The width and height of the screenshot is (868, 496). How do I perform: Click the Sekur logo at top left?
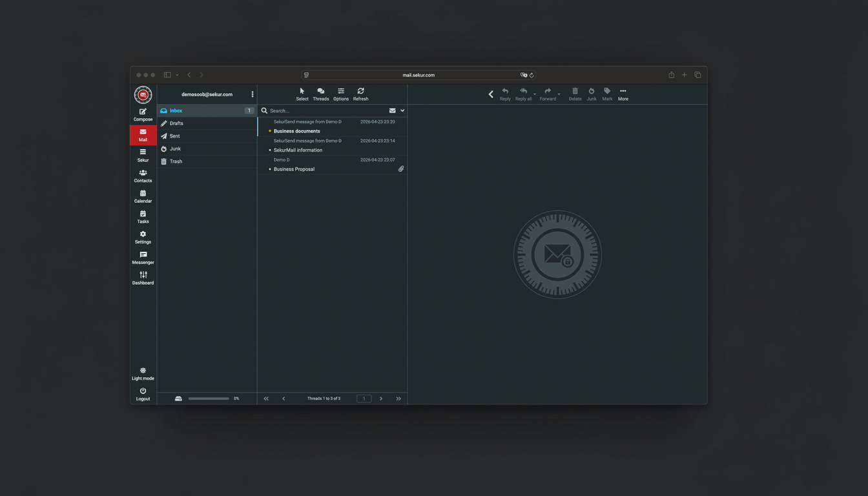pyautogui.click(x=143, y=95)
